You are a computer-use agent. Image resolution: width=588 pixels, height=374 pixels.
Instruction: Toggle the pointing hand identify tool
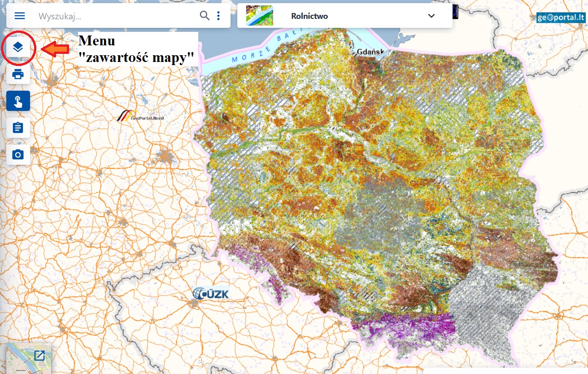point(18,101)
